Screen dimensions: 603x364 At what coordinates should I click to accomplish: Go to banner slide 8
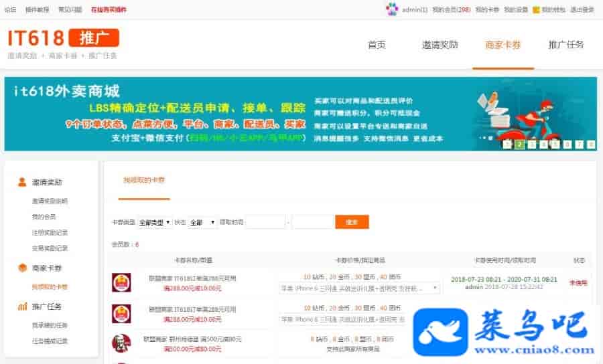591,145
